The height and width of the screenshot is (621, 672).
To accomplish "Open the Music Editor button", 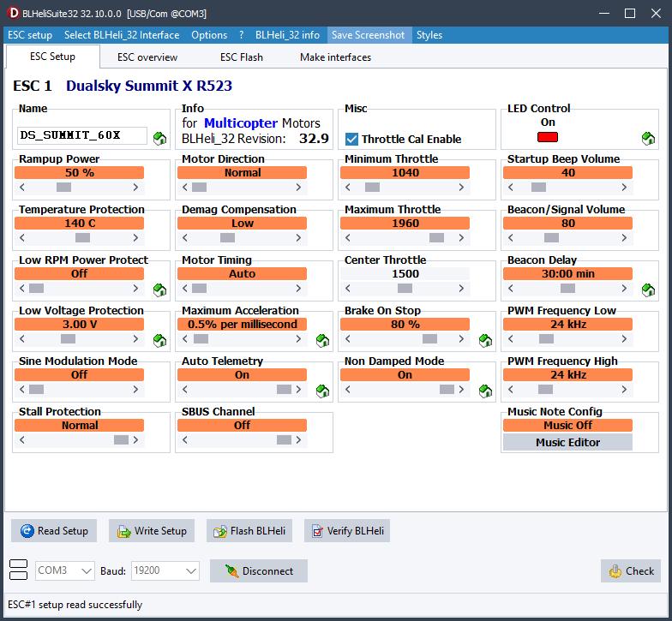I will [567, 442].
